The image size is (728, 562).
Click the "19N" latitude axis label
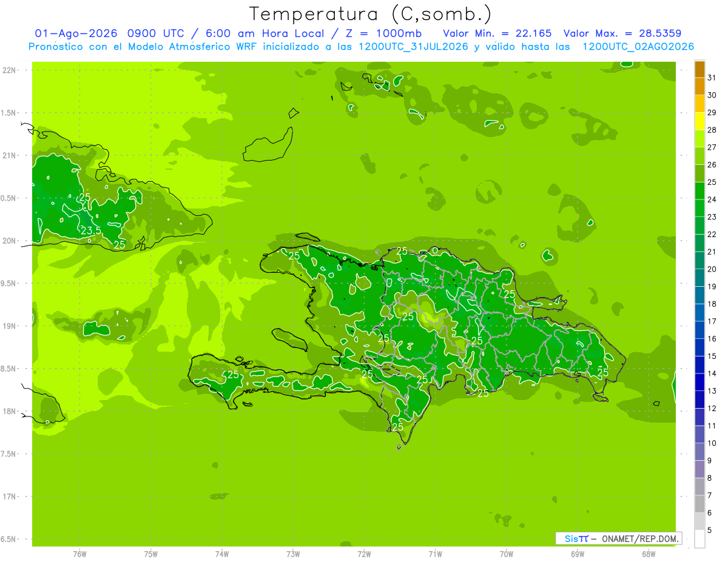(8, 326)
